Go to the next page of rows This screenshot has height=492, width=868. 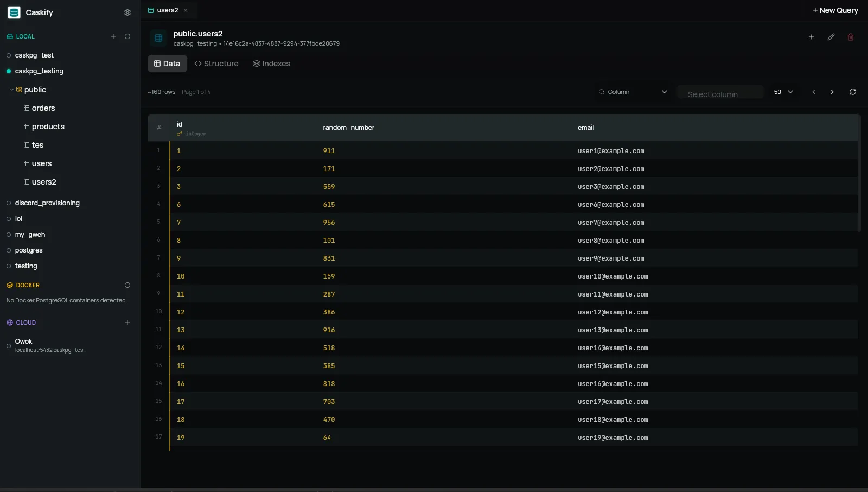[832, 92]
